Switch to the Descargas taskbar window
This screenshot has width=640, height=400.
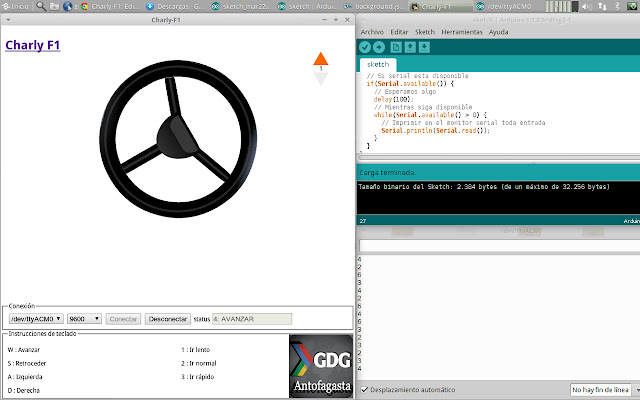point(175,6)
